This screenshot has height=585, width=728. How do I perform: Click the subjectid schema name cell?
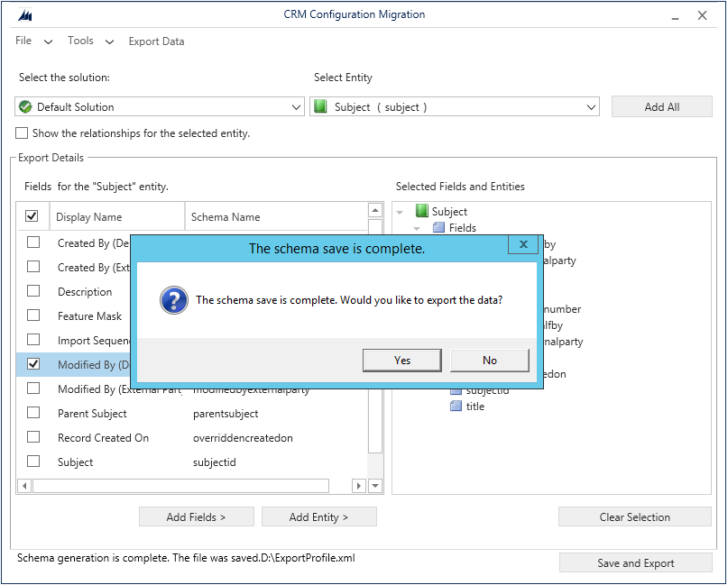tap(215, 462)
